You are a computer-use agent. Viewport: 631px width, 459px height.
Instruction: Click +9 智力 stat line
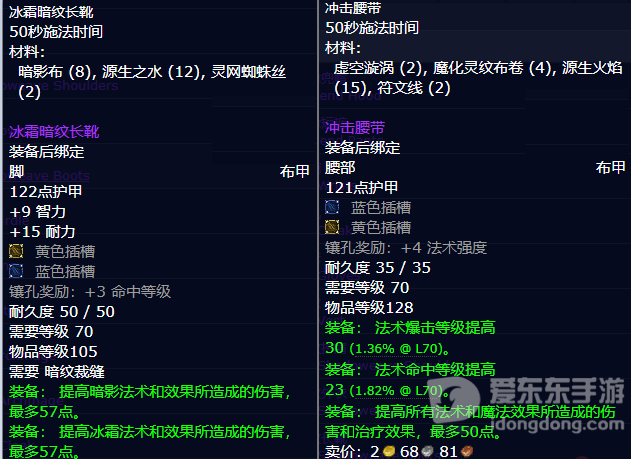click(x=37, y=212)
